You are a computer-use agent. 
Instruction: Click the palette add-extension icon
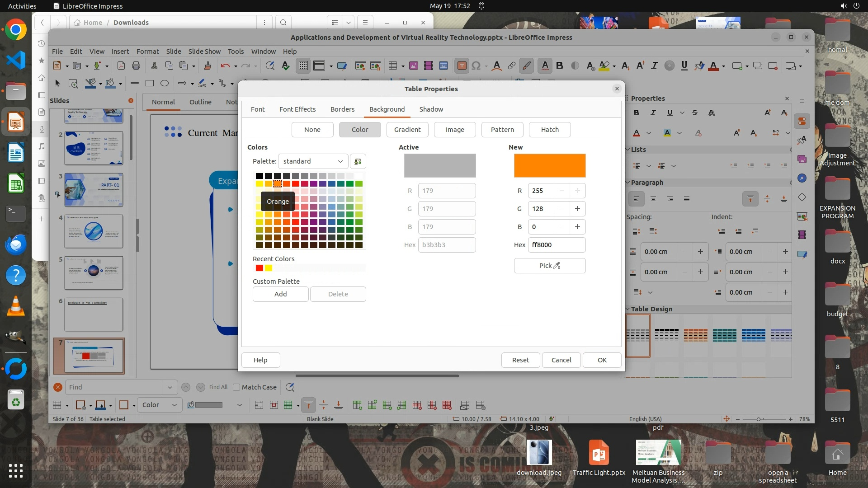(358, 161)
